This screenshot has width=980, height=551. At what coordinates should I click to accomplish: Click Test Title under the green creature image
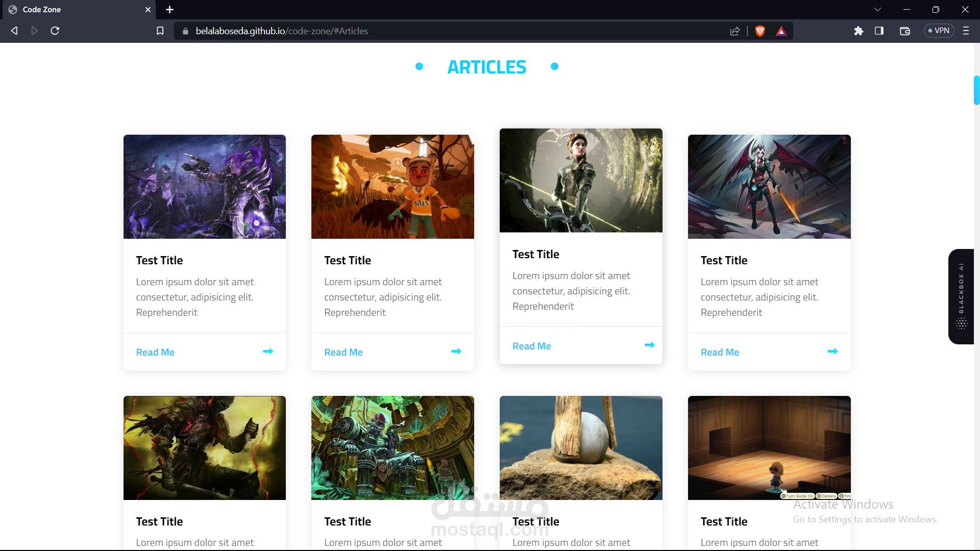coord(348,522)
